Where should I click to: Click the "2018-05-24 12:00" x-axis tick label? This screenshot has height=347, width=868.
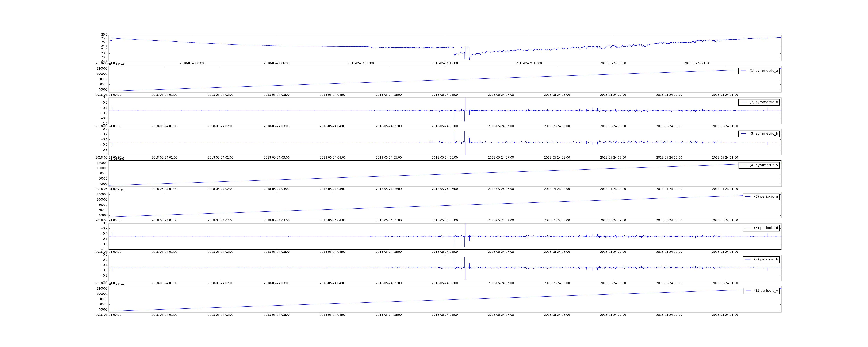[445, 63]
